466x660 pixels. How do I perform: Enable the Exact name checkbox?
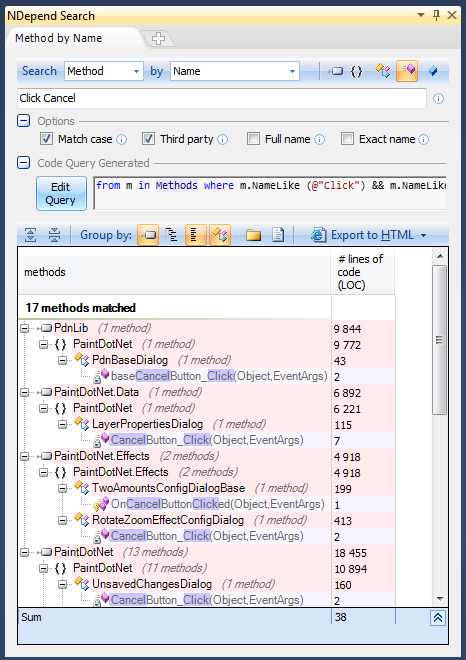pyautogui.click(x=347, y=139)
